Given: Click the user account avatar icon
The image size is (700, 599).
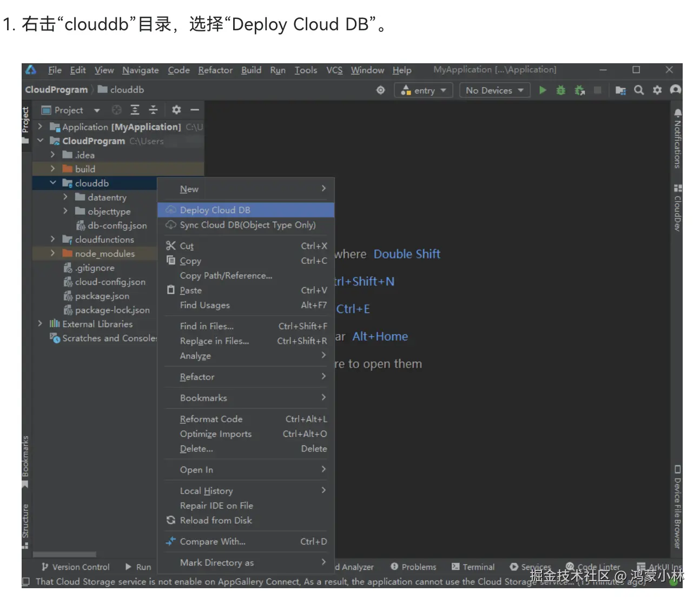Looking at the screenshot, I should pyautogui.click(x=676, y=90).
